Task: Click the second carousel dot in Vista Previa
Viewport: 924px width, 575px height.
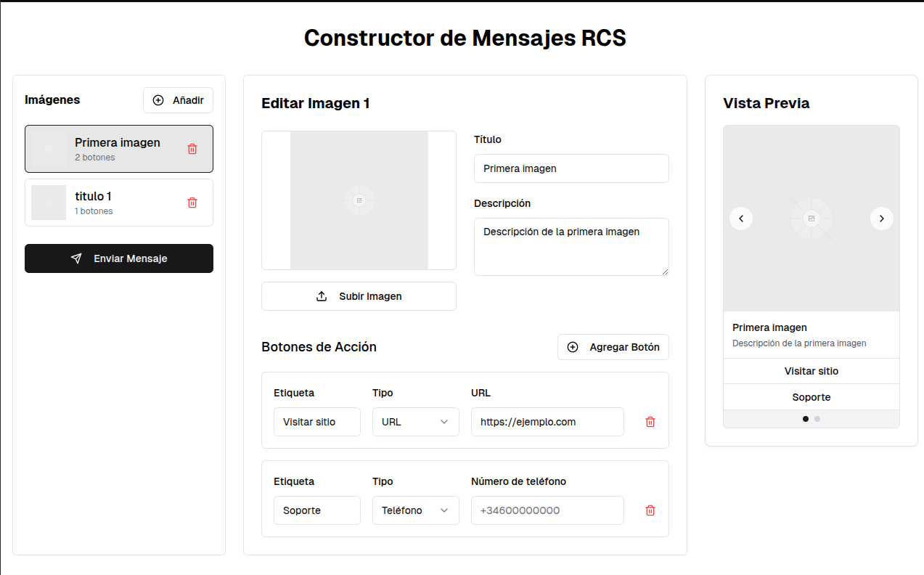Action: (817, 419)
